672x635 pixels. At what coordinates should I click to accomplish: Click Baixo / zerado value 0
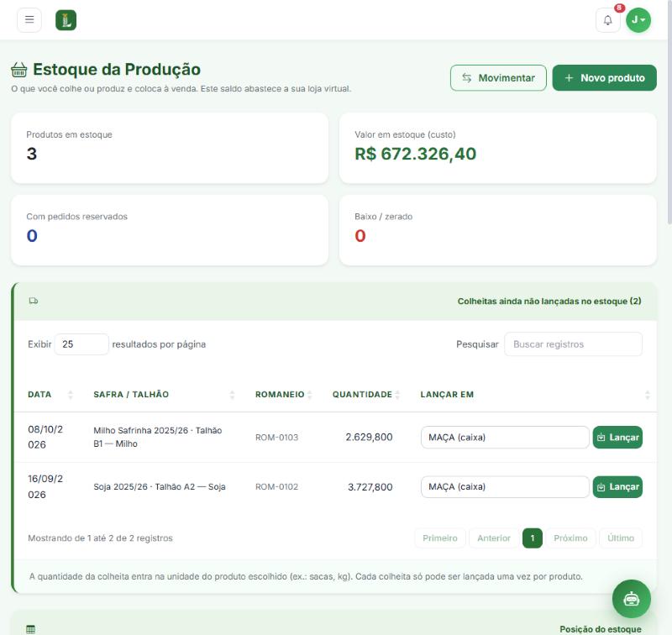coord(360,236)
